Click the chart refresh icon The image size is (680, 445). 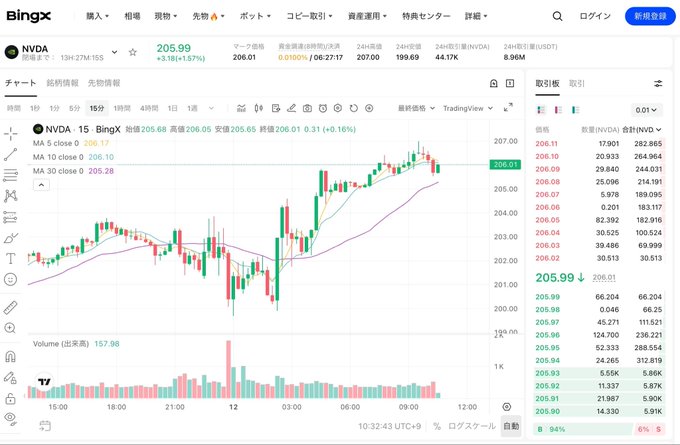353,108
